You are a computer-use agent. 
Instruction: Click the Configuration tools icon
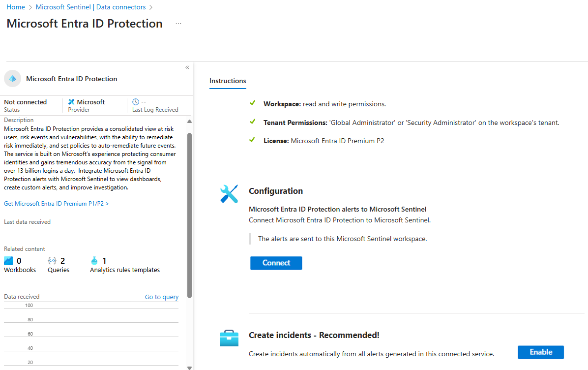click(x=229, y=193)
